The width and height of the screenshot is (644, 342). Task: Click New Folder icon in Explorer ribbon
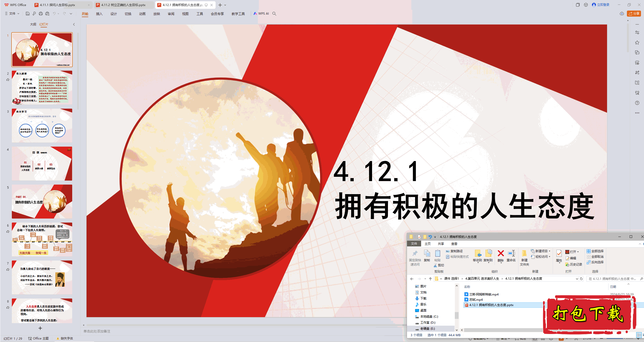tap(524, 253)
